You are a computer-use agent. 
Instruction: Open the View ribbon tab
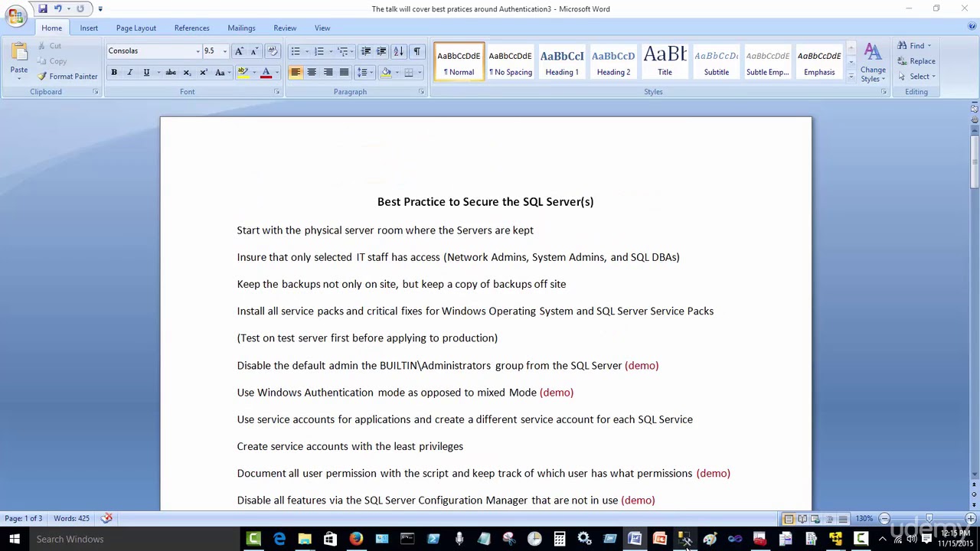pos(322,28)
